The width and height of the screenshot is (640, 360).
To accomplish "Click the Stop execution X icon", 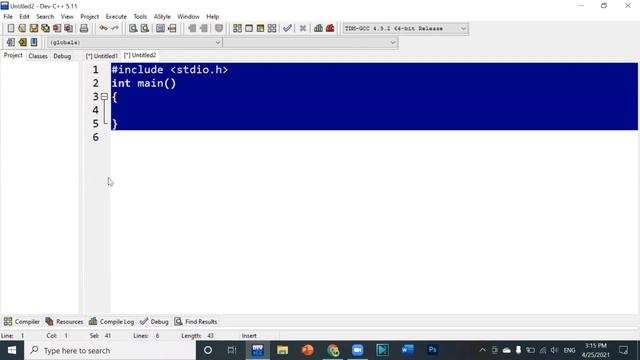I will (x=302, y=28).
